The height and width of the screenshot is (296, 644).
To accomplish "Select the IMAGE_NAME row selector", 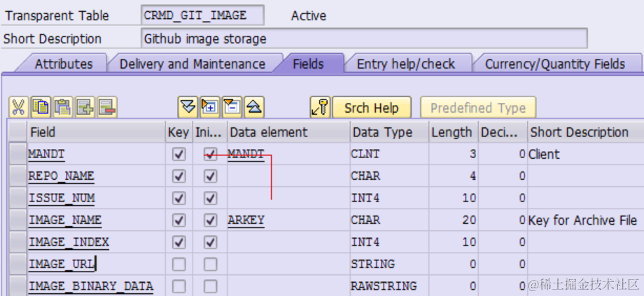I will pos(17,220).
